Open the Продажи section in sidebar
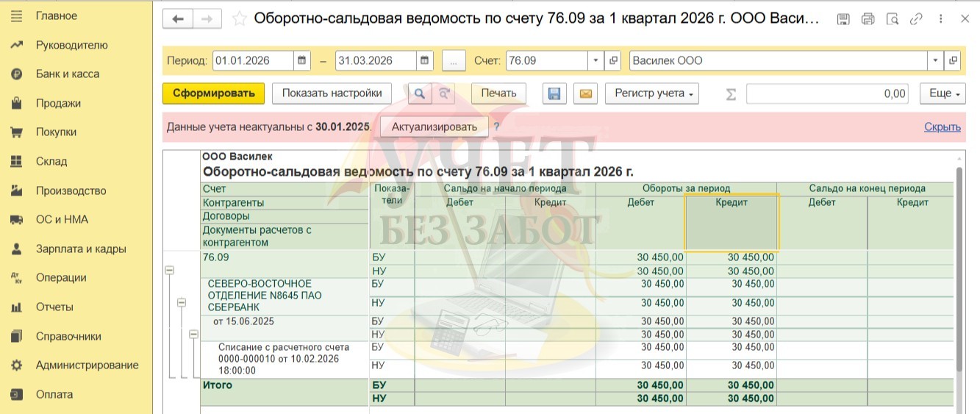Viewport: 980px width, 414px height. click(58, 104)
